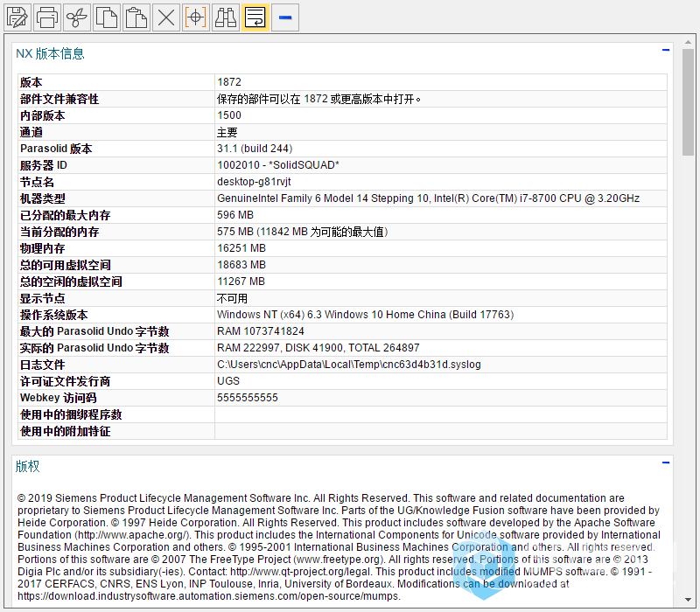Screen dimensions: 700x612
Task: Click the 通道 row label
Action: 31,132
